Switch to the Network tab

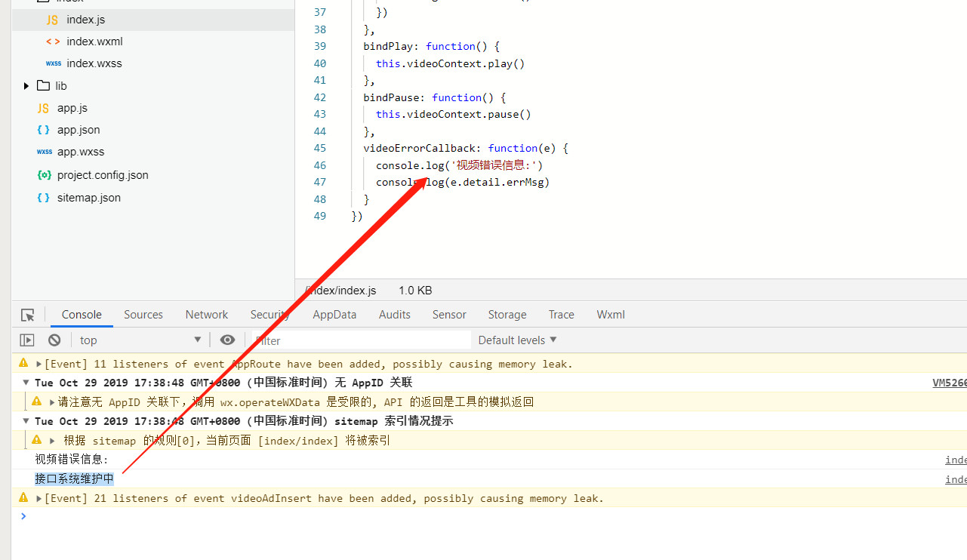coord(206,315)
